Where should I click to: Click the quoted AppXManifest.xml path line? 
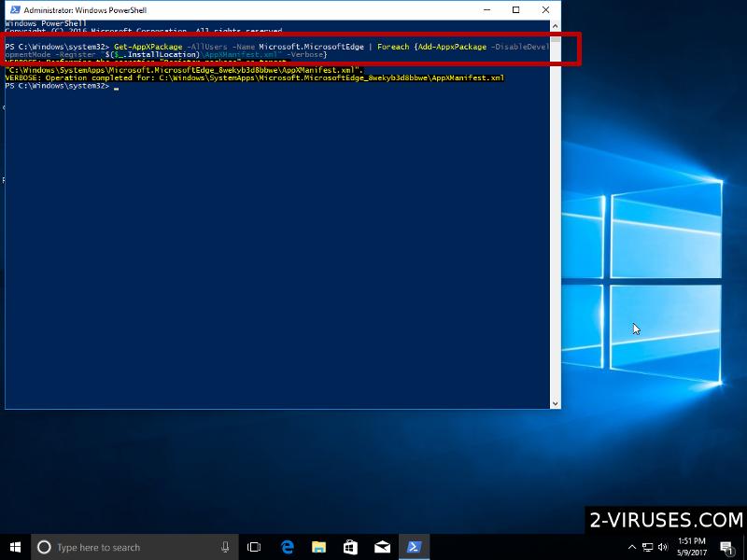(184, 71)
